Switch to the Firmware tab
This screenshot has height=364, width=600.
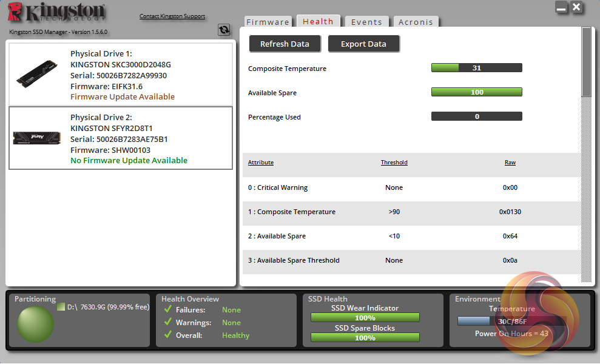(x=268, y=22)
